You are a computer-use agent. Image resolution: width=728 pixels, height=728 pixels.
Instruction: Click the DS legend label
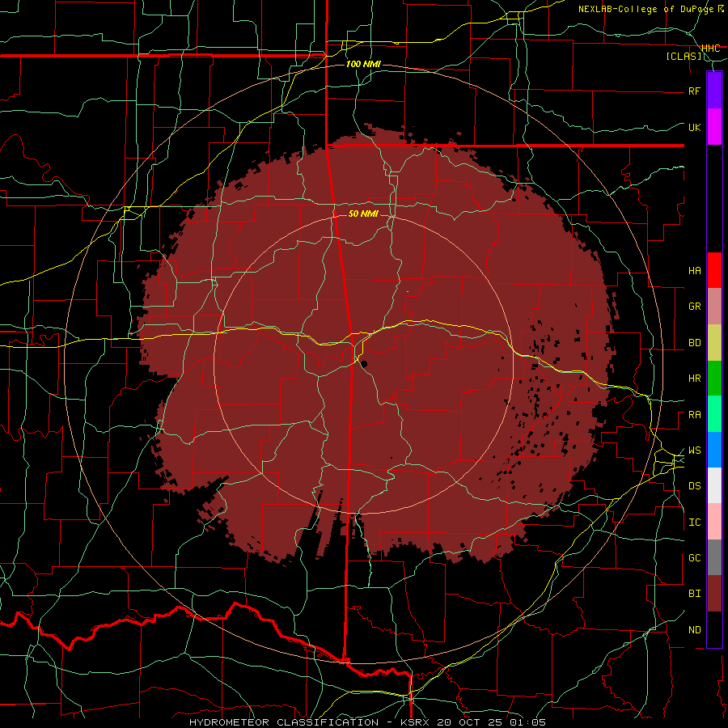click(694, 486)
